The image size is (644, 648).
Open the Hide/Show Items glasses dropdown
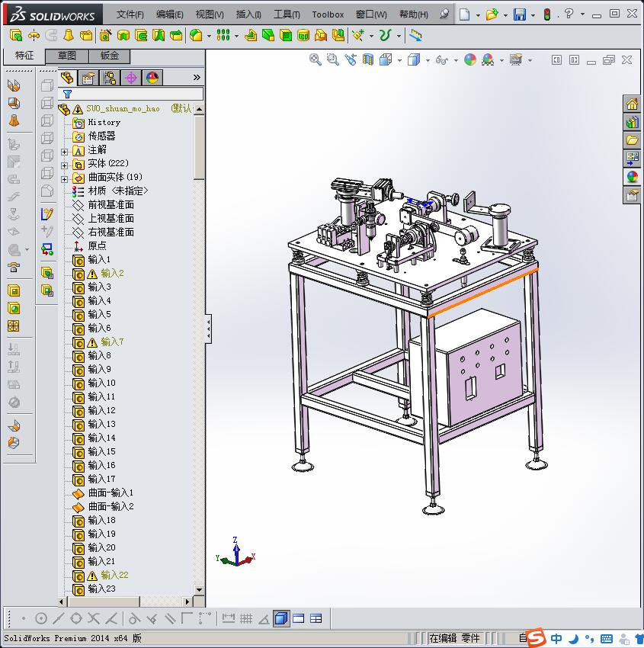click(456, 61)
